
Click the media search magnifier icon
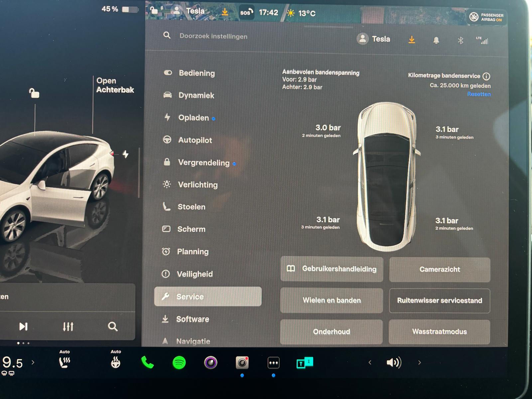[x=113, y=327]
